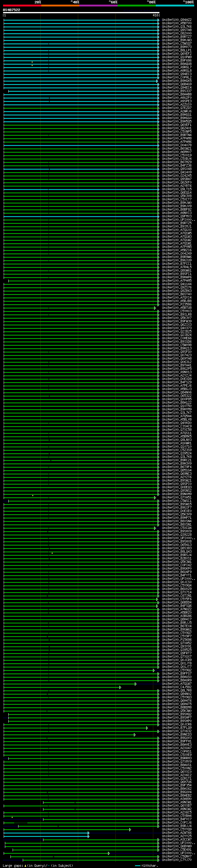Select the UniRef100_A2ZUI0 label
The width and height of the screenshot is (197, 868).
pos(177,104)
